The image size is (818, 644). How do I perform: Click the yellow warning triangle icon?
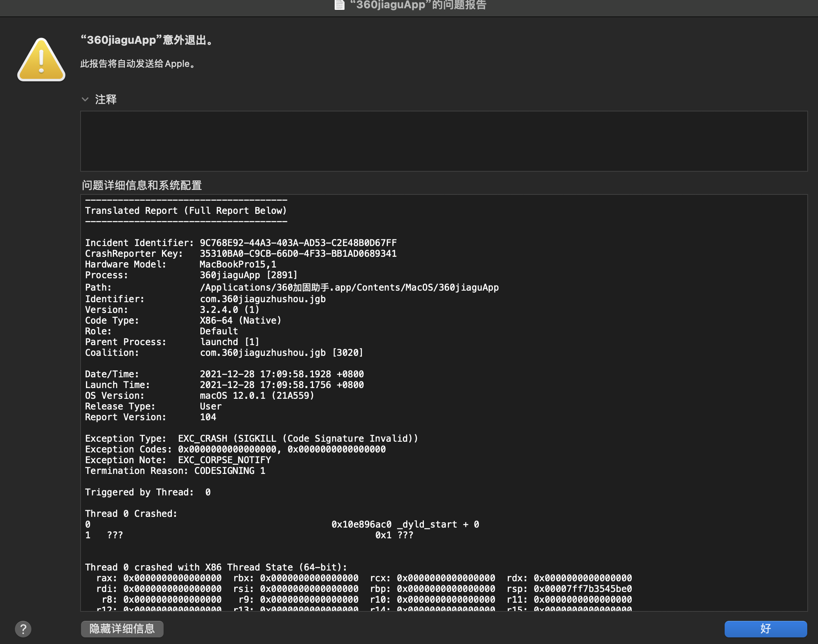(41, 59)
